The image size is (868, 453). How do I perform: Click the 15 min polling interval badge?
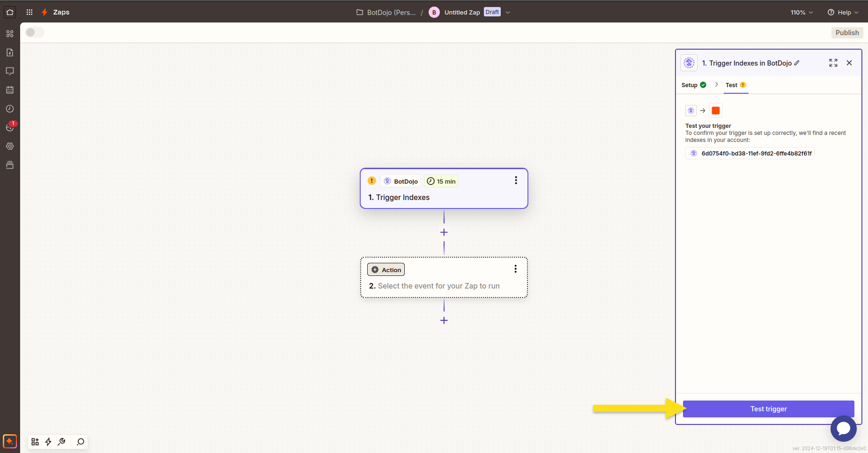click(x=441, y=181)
